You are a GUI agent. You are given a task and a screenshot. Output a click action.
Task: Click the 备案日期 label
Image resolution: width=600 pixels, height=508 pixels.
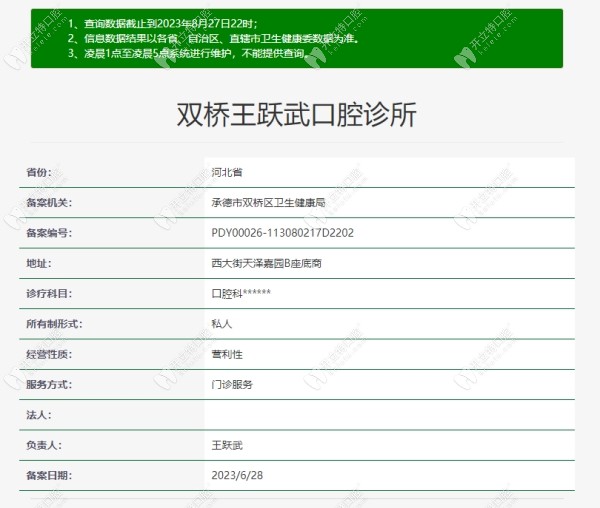pyautogui.click(x=49, y=475)
